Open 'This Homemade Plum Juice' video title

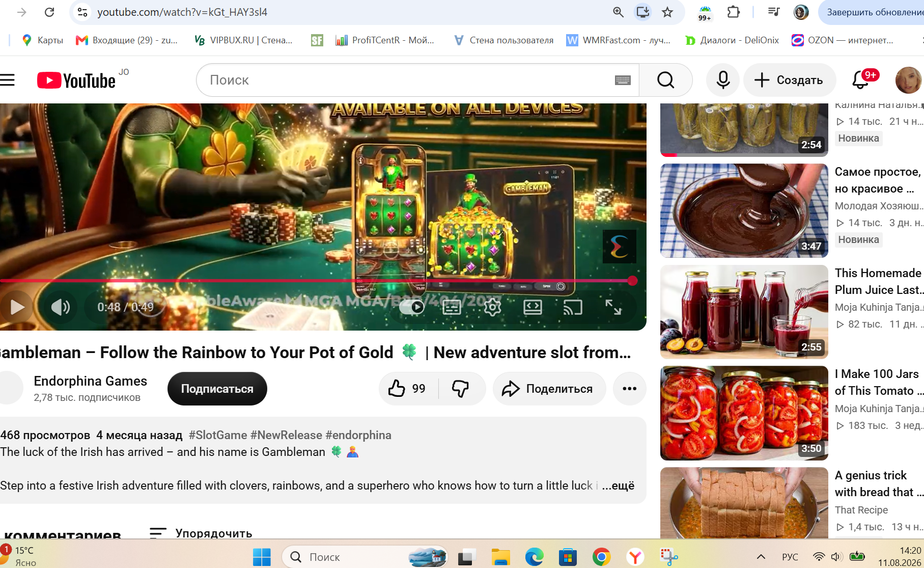pos(879,281)
